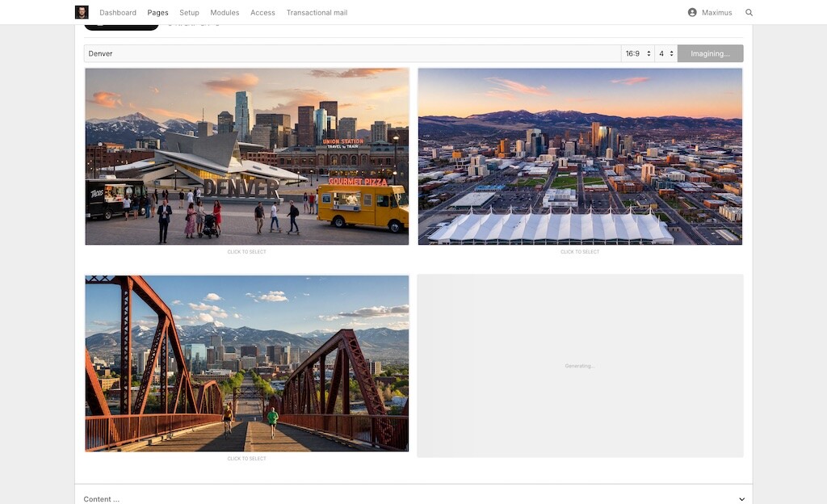Open Transactional mail

317,13
